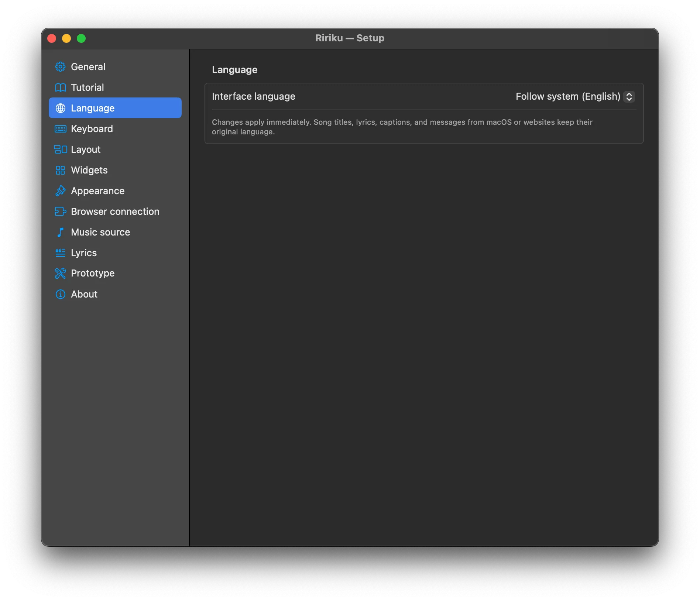The image size is (700, 601).
Task: Click the Widgets grid icon
Action: pos(60,170)
